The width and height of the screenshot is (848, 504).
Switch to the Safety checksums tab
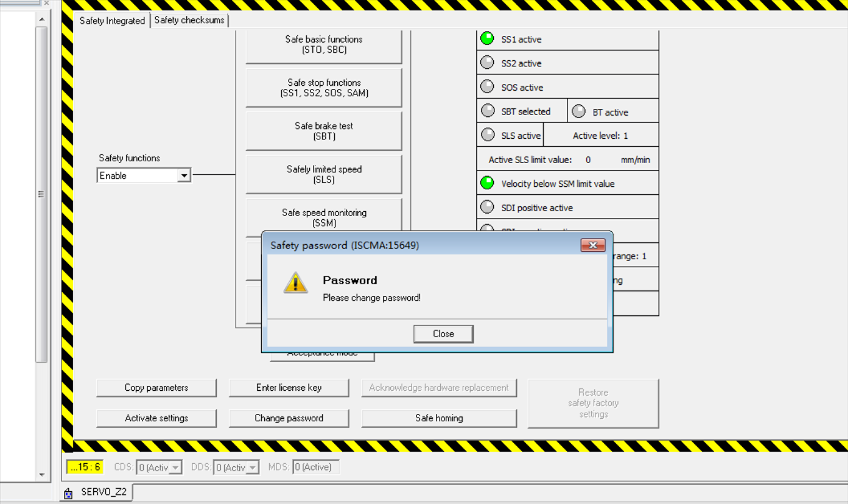190,20
